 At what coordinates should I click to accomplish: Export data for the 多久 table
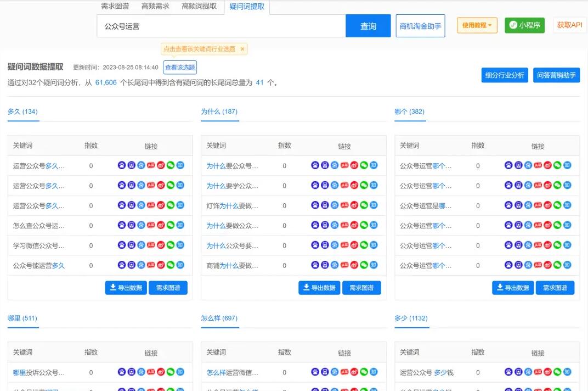126,288
